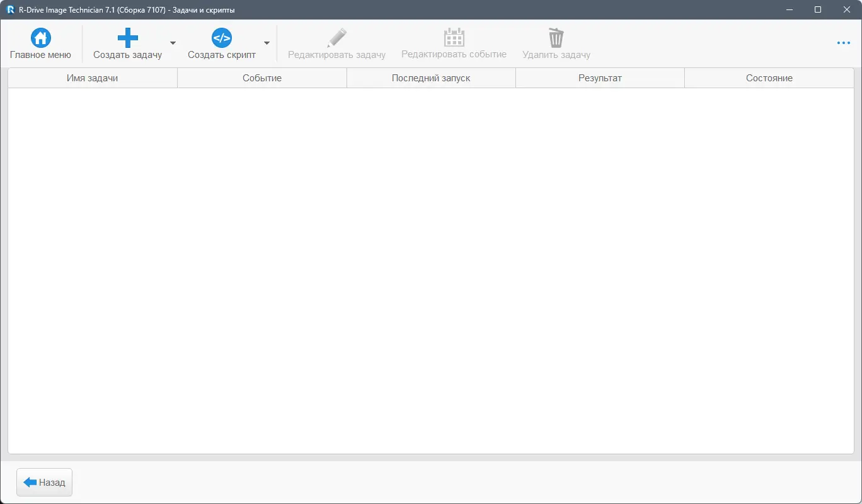This screenshot has height=504, width=862.
Task: Open the ellipsis menu at top right
Action: click(843, 43)
